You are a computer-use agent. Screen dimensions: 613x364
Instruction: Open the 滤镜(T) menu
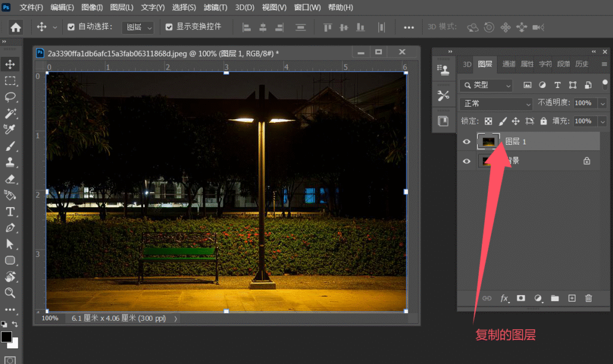[x=216, y=7]
